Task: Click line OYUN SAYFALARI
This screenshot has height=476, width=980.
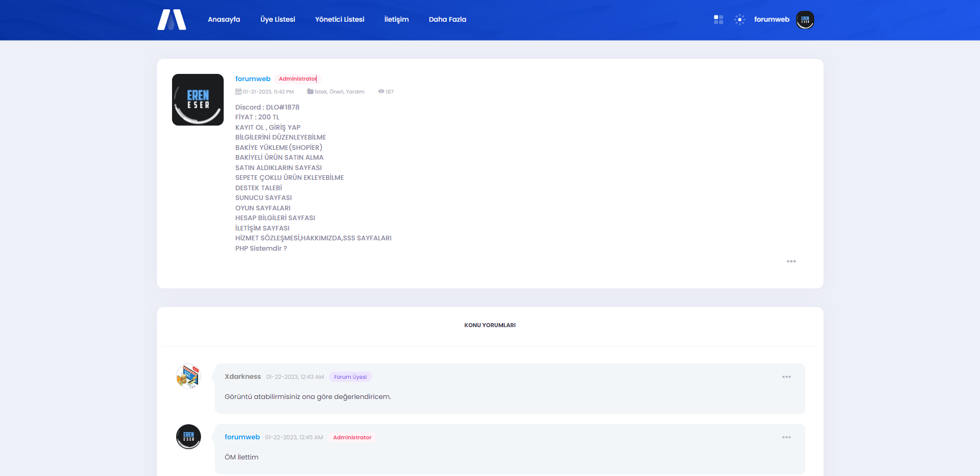Action: (x=262, y=208)
